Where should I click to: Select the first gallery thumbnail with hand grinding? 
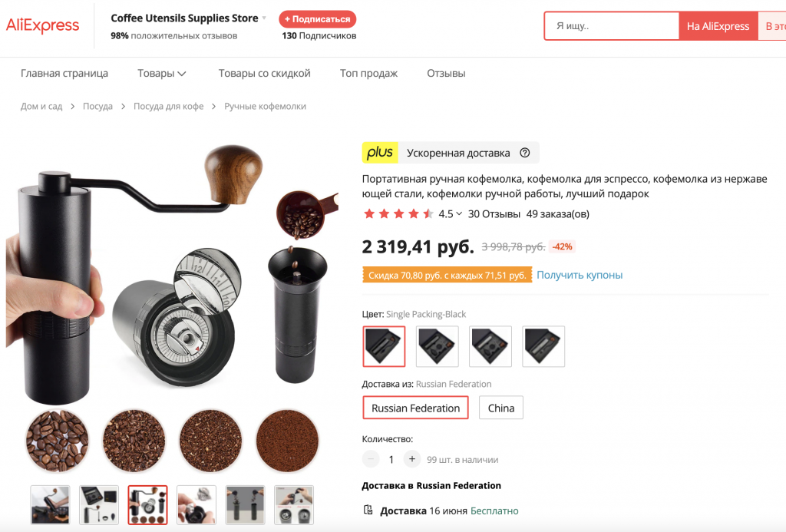point(50,504)
